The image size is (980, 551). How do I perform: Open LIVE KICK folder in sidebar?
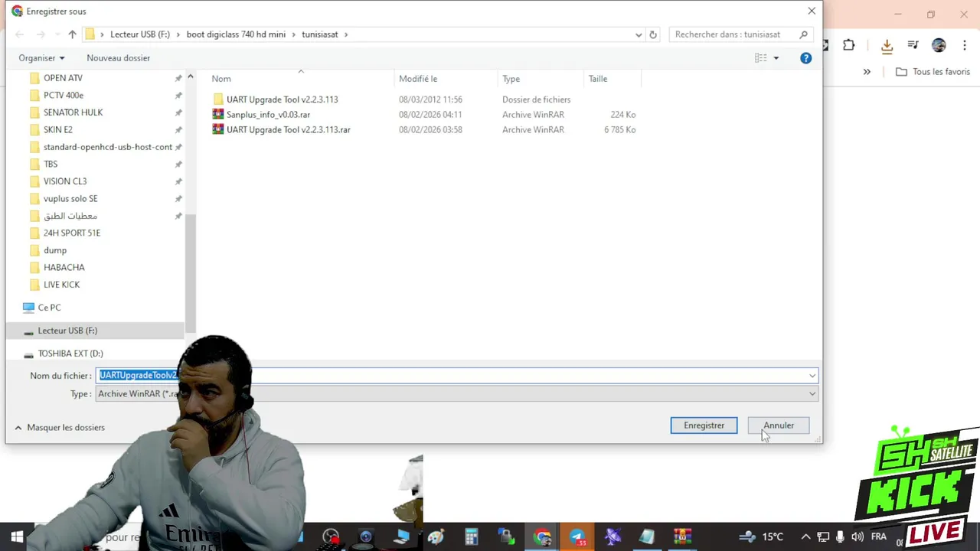[x=61, y=285]
